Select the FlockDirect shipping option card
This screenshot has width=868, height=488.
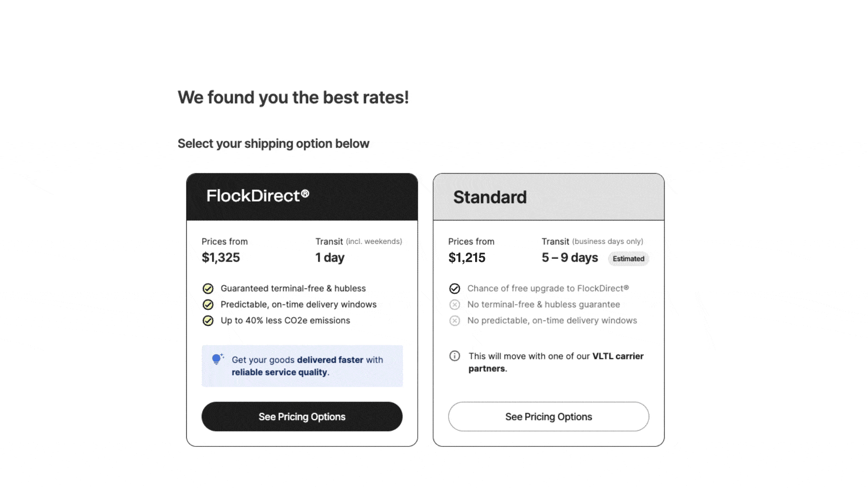(x=302, y=309)
